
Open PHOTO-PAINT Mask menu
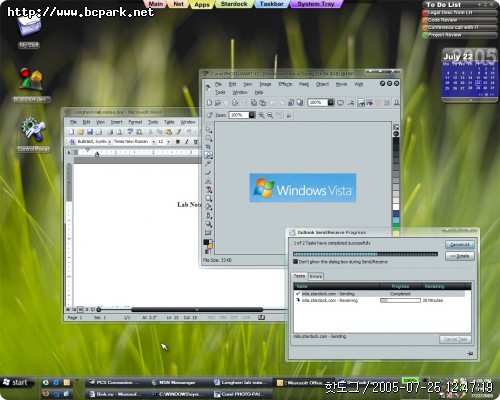coord(304,84)
